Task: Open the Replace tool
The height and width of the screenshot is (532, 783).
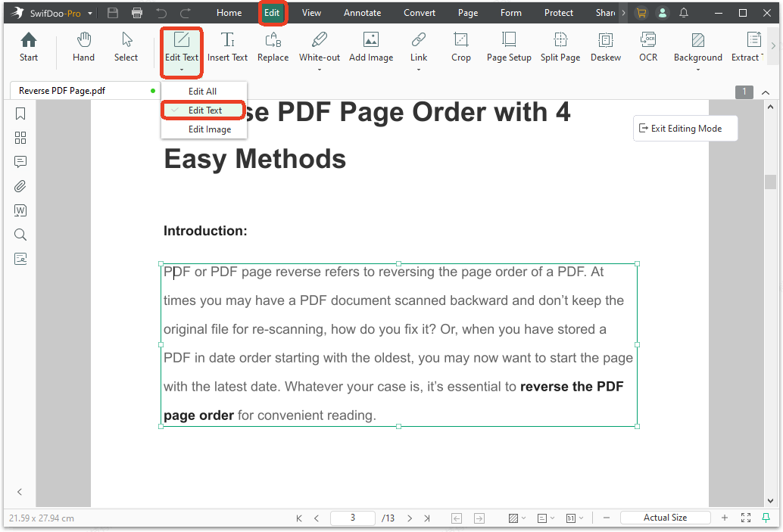Action: 273,47
